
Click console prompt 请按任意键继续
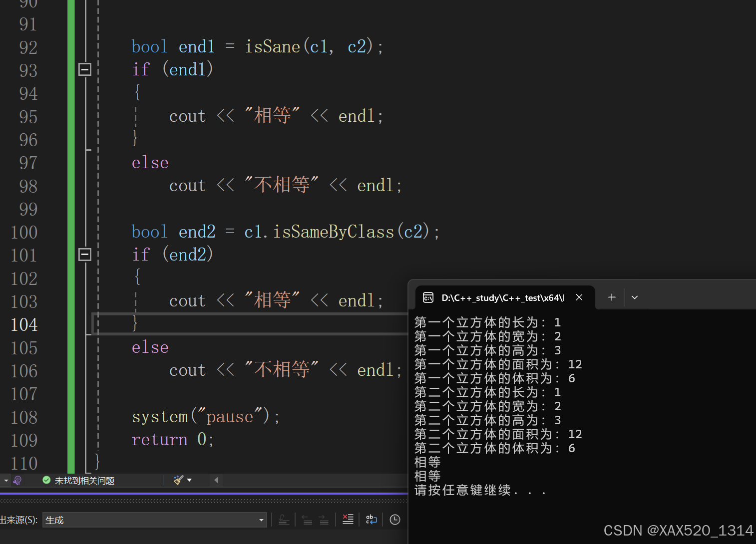(480, 490)
